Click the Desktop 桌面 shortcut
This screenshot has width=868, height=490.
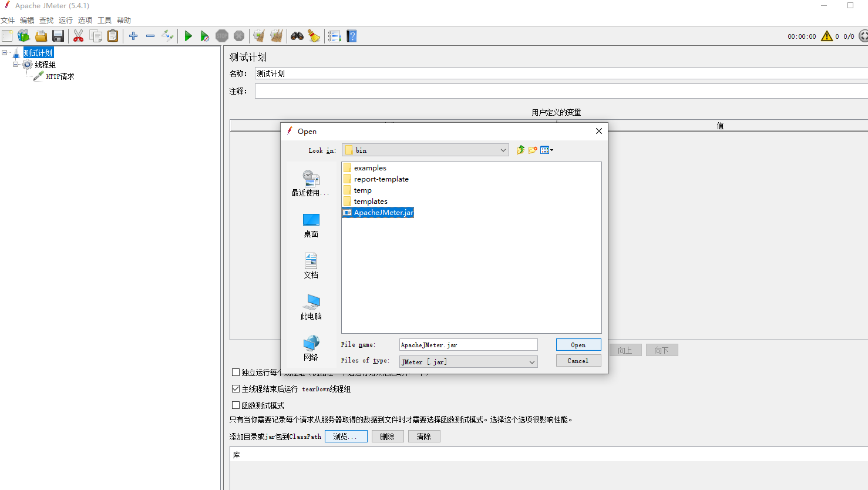click(311, 226)
